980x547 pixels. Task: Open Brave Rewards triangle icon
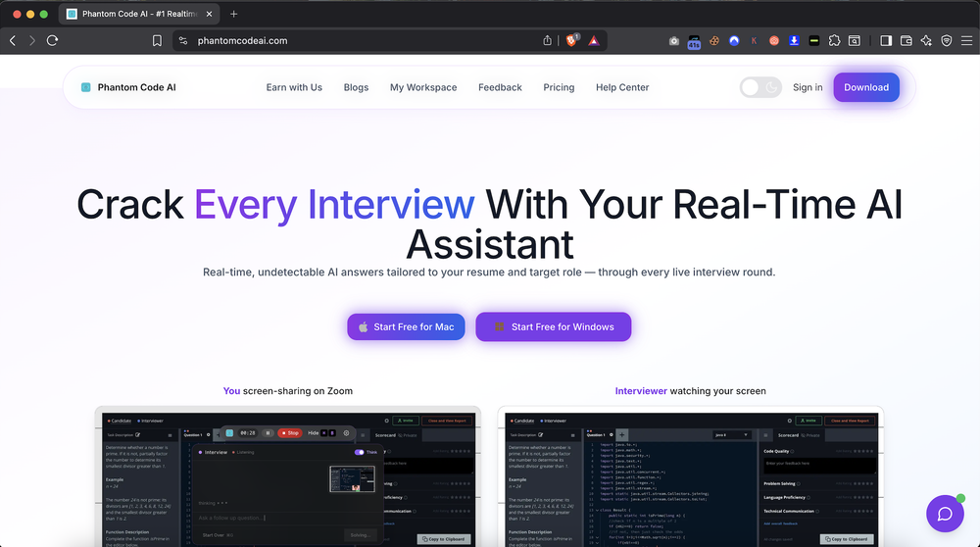pyautogui.click(x=594, y=40)
